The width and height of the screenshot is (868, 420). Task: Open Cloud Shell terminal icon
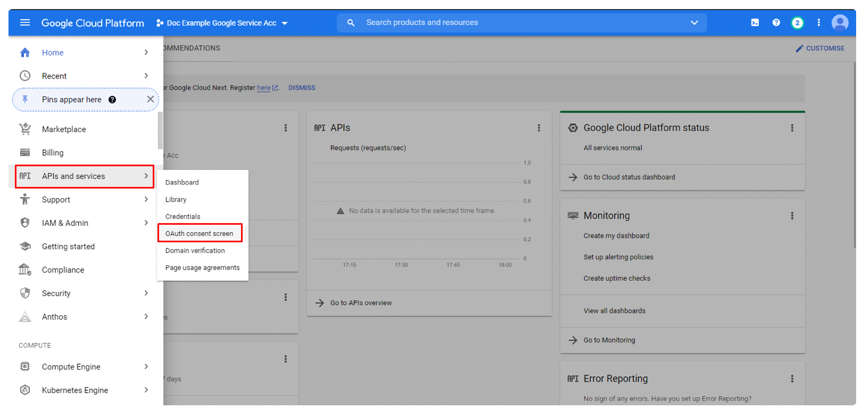(x=755, y=23)
